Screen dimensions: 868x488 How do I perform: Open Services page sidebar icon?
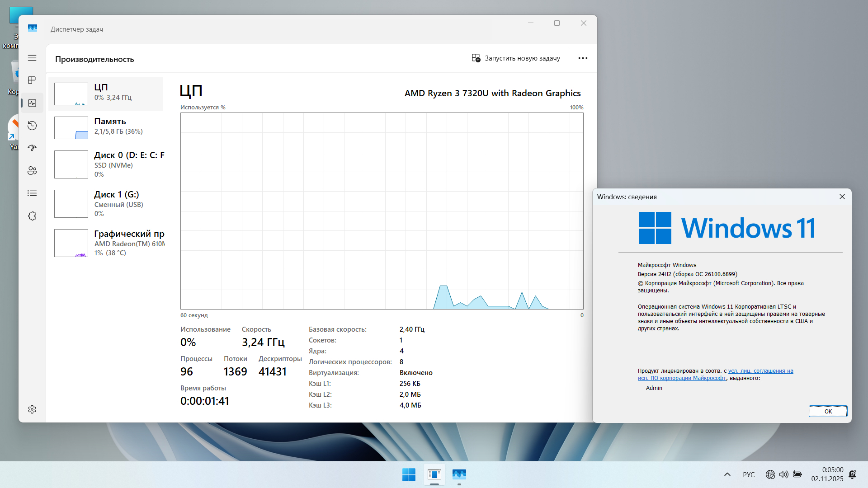(32, 216)
